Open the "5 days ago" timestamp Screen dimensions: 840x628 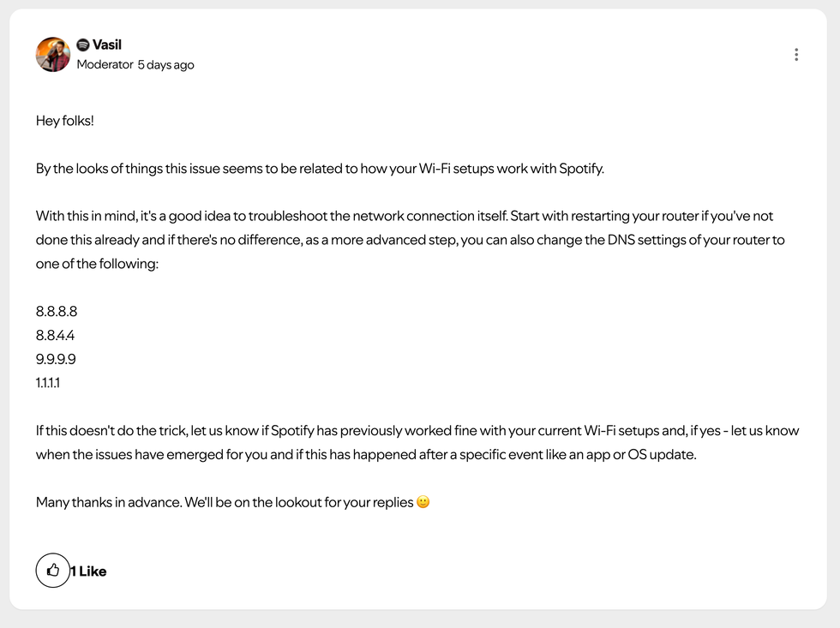tap(166, 64)
